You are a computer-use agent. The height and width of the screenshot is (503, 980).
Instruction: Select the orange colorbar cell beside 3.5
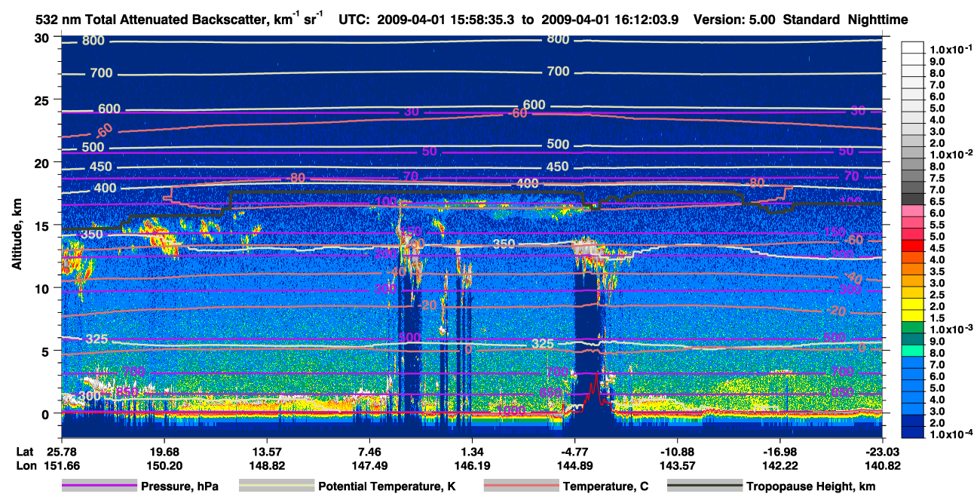[x=913, y=271]
